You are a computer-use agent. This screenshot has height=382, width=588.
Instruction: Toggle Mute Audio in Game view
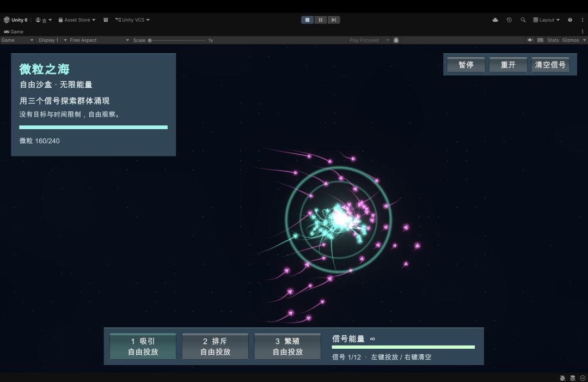(x=530, y=40)
